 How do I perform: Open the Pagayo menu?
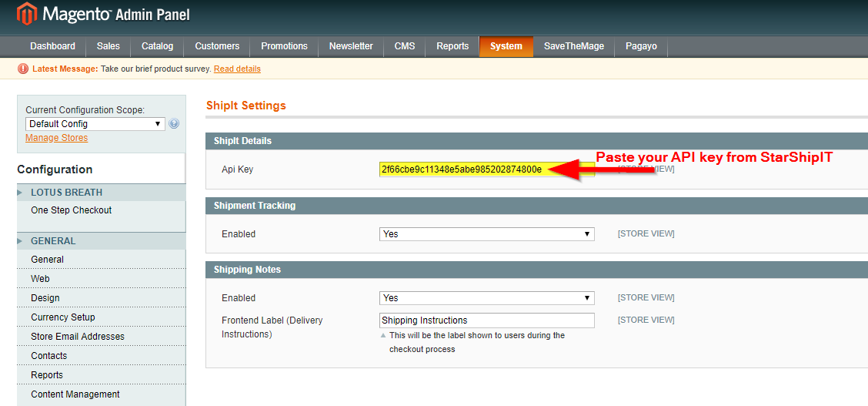click(641, 46)
